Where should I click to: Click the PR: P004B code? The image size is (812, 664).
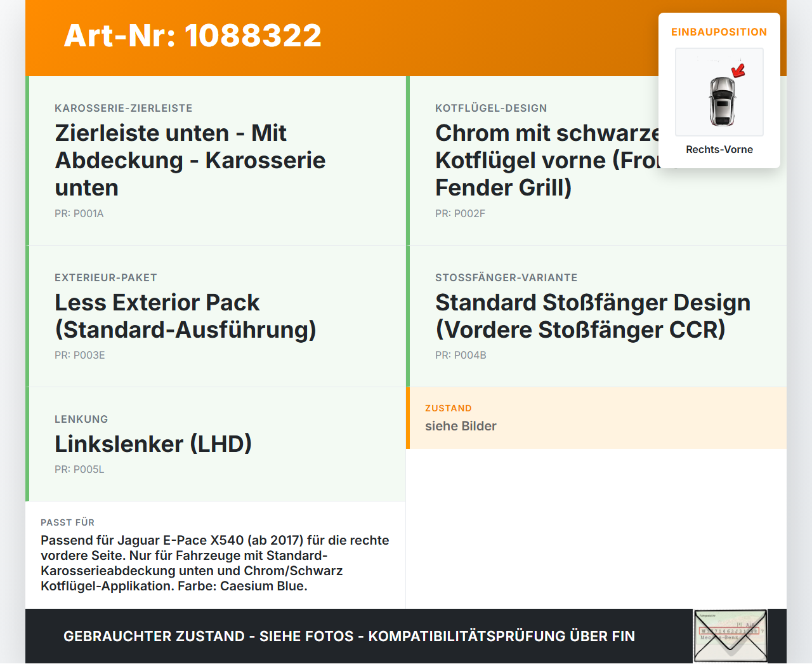(x=461, y=355)
